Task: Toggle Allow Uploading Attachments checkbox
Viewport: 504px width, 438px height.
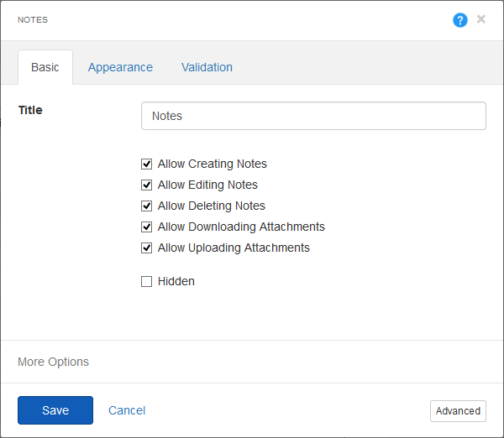Action: (146, 248)
